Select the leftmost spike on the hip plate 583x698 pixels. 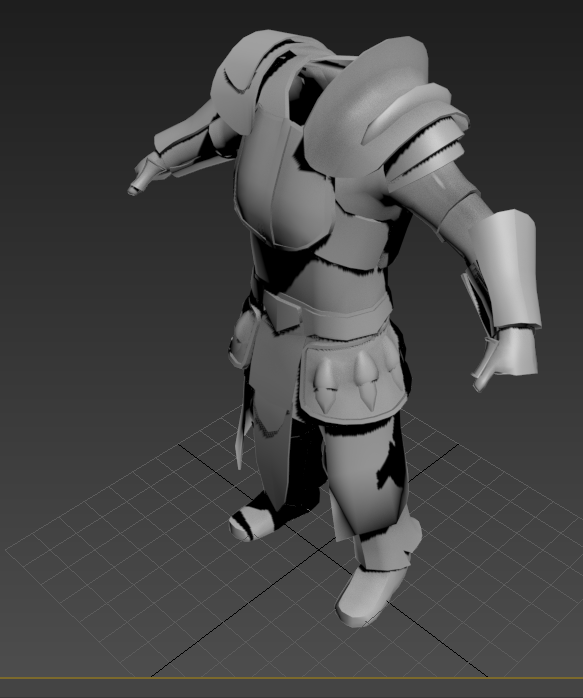pyautogui.click(x=324, y=385)
